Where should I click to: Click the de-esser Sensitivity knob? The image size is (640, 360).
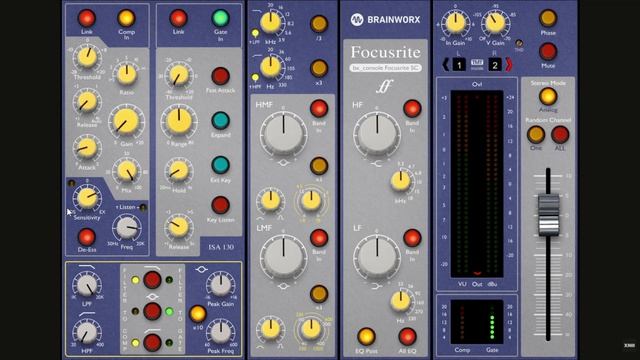coord(87,198)
